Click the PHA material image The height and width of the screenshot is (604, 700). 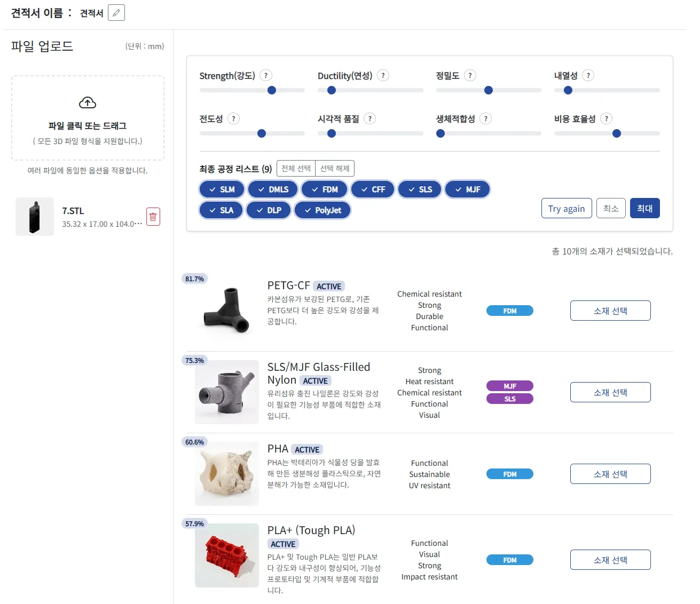(227, 474)
